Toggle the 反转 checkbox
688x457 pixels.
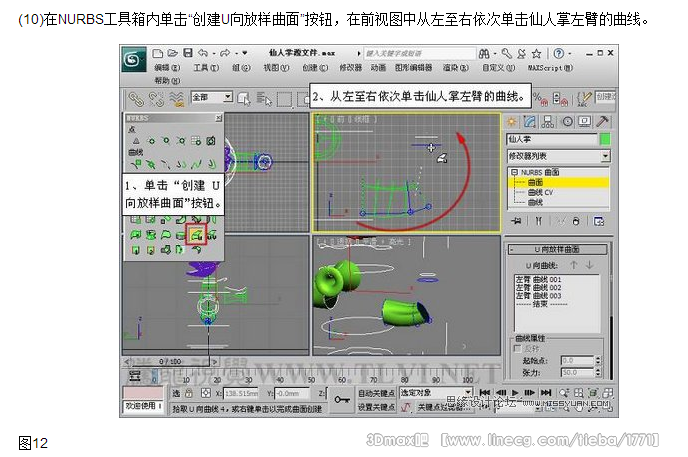pos(518,349)
